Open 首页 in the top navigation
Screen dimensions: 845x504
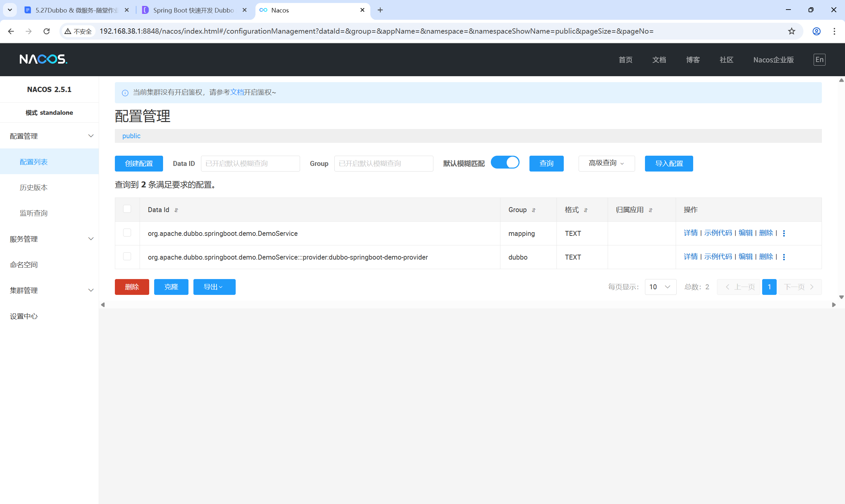(x=625, y=60)
